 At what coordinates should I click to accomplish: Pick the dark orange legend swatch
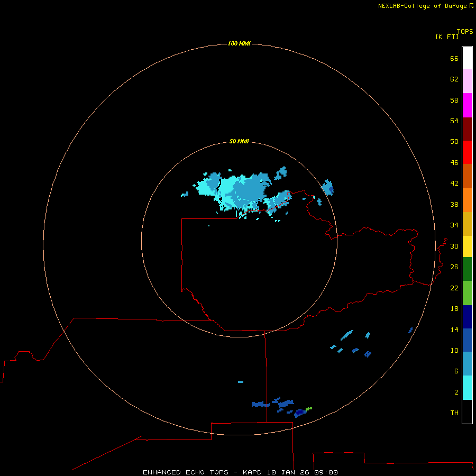click(467, 176)
